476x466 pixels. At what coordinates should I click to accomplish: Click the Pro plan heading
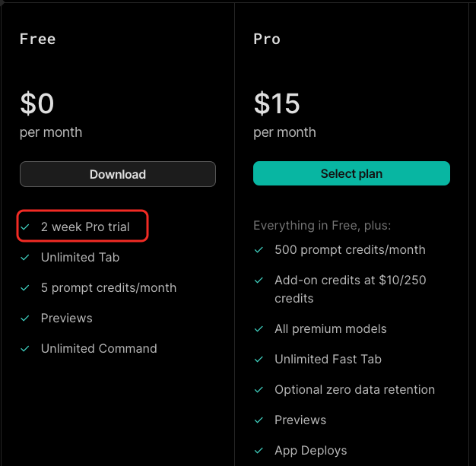tap(267, 39)
